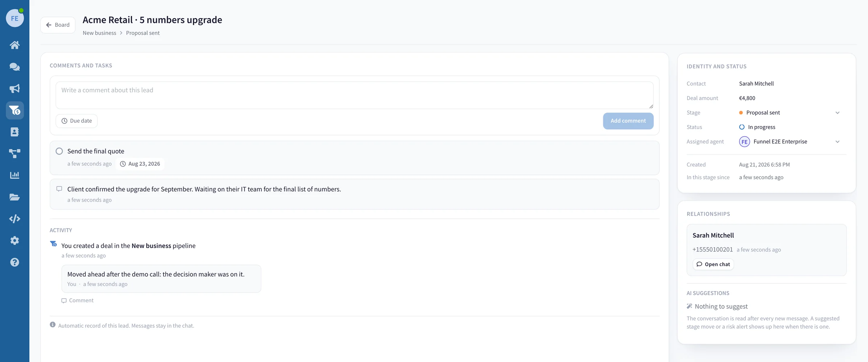The image size is (868, 362).
Task: Open the Chats icon in sidebar
Action: [x=15, y=67]
